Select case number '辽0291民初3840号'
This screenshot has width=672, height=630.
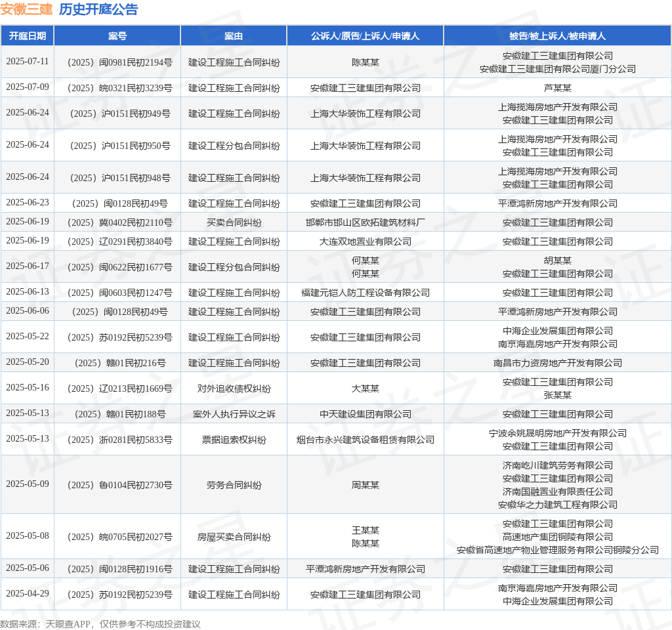pyautogui.click(x=135, y=241)
